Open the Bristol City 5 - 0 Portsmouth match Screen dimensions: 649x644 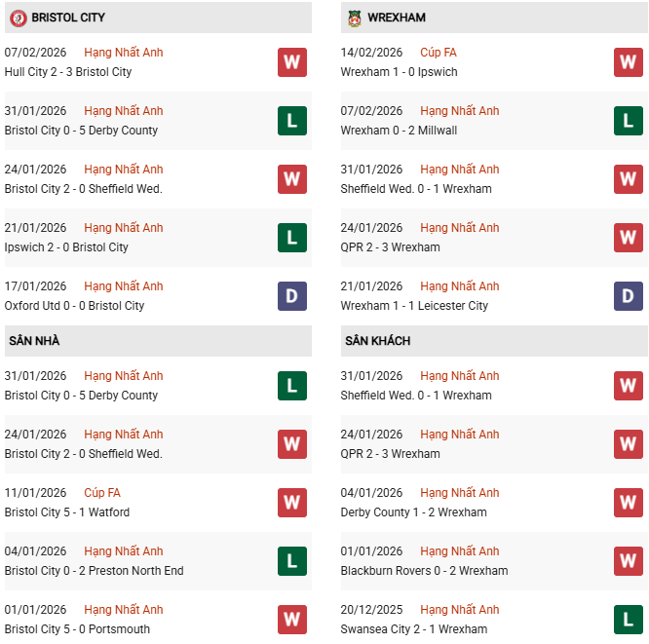[x=77, y=629]
